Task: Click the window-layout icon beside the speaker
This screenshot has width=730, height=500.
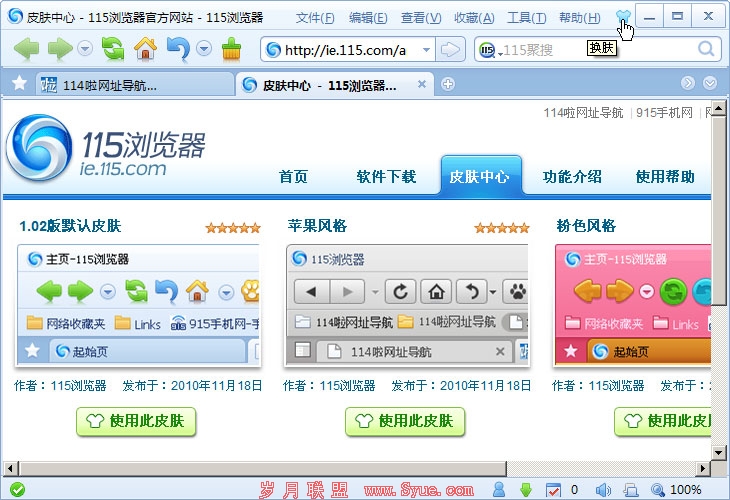Action: pos(631,490)
